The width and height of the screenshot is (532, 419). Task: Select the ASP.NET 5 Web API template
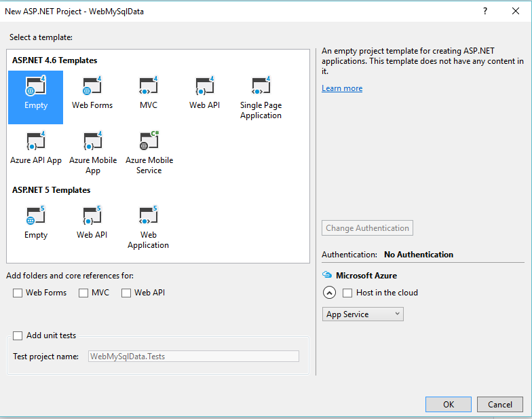pos(92,217)
